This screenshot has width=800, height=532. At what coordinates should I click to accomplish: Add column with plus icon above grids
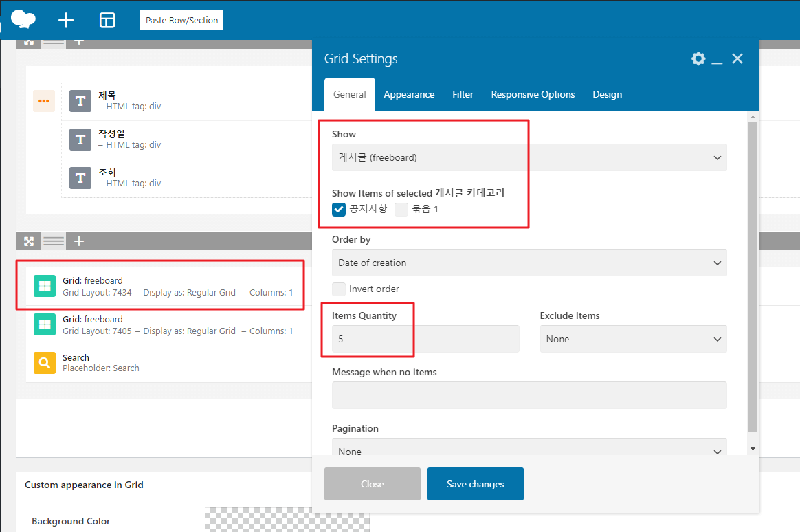(x=79, y=241)
